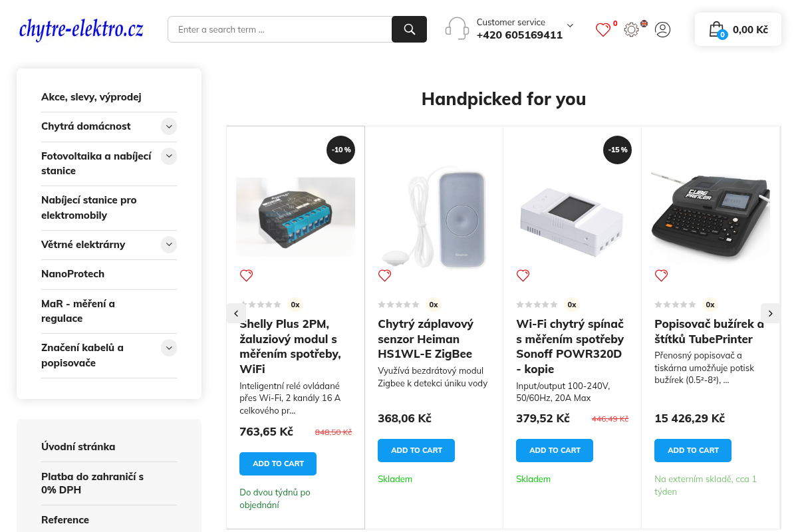The height and width of the screenshot is (532, 798).
Task: Toggle wishlist heart for Heiman flood sensor
Action: [x=384, y=275]
